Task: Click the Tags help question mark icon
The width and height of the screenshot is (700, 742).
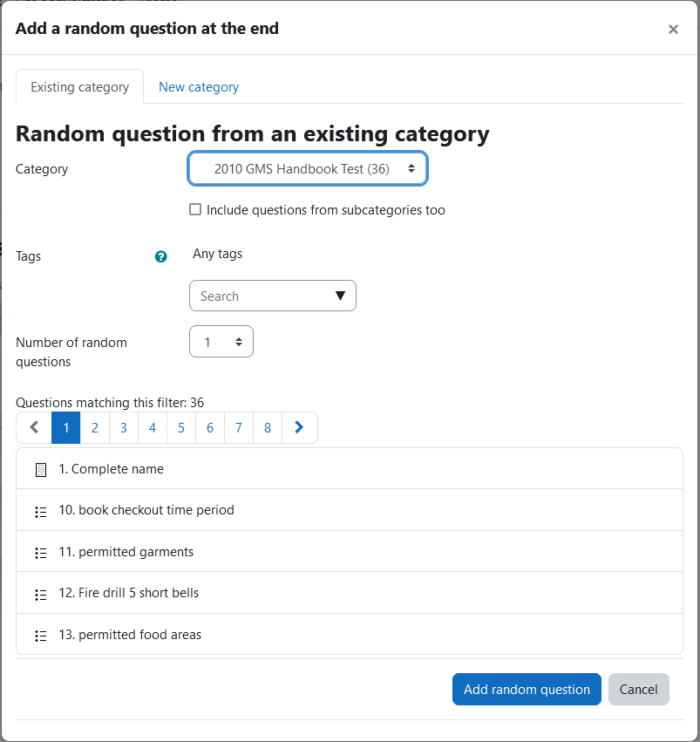Action: point(160,256)
